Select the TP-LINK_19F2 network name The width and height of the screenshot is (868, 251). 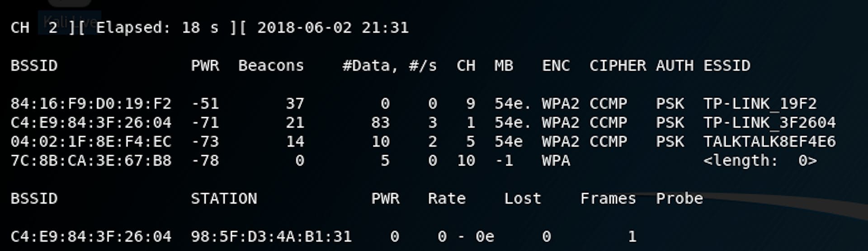click(x=759, y=104)
